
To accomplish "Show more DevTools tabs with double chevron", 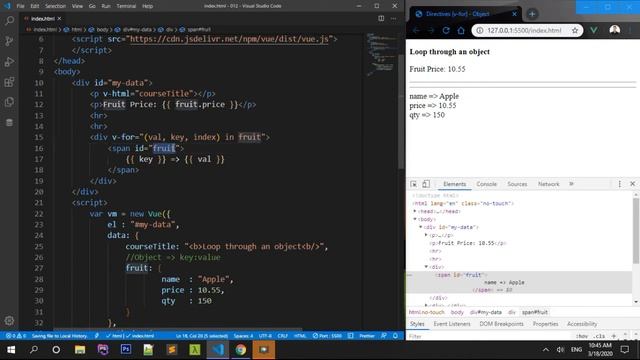I will click(x=571, y=184).
